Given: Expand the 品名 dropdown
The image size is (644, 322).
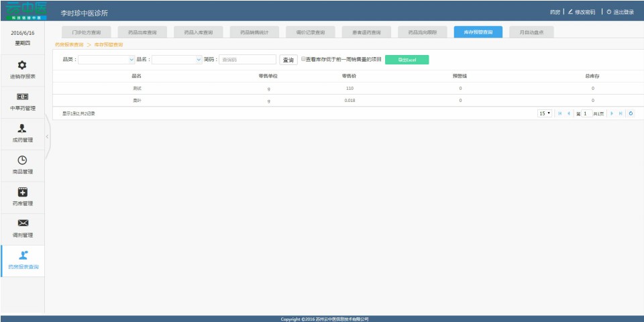Looking at the screenshot, I should [199, 60].
